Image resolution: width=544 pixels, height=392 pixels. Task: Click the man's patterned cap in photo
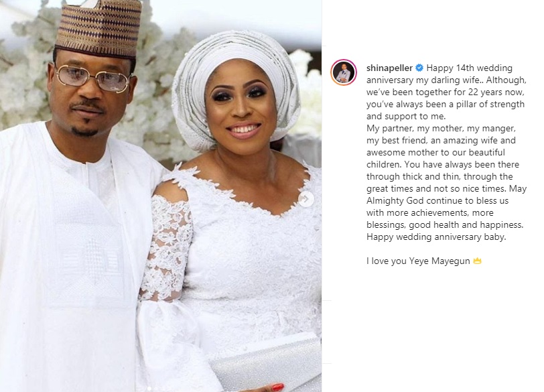pyautogui.click(x=99, y=27)
